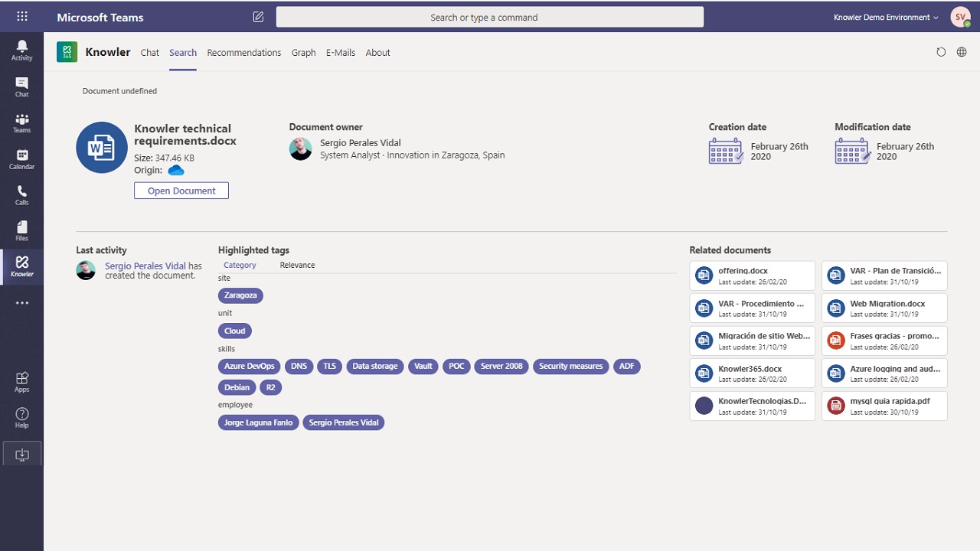Open related document Azure logging and aud...
The image size is (980, 551).
[884, 373]
